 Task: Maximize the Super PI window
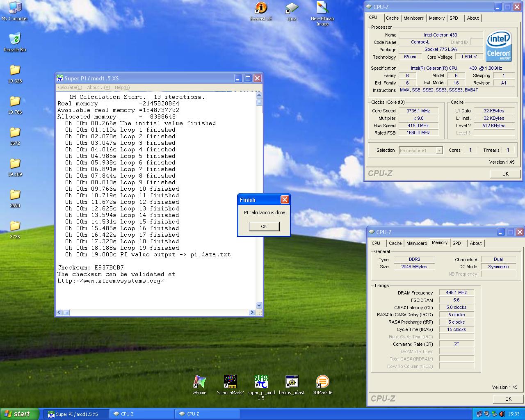coord(248,78)
